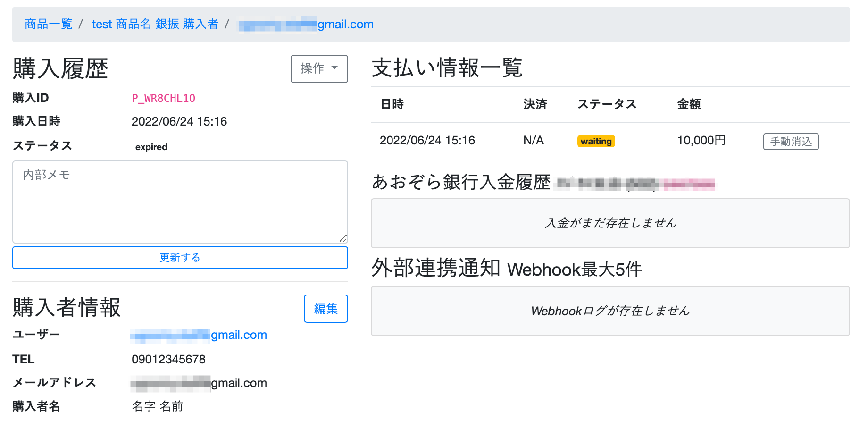
Task: Focus the 内部メモ text area
Action: click(180, 202)
